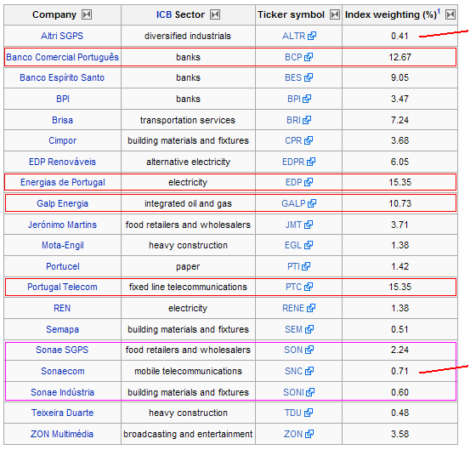Follow the ALTR ticker external link
Image resolution: width=476 pixels, height=450 pixels.
[299, 36]
